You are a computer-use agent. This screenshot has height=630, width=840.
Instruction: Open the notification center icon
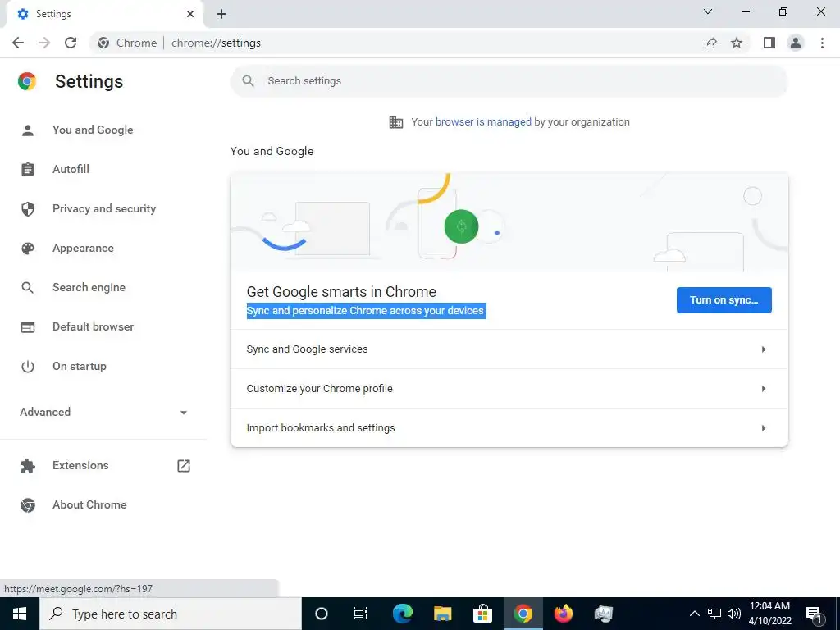click(814, 614)
